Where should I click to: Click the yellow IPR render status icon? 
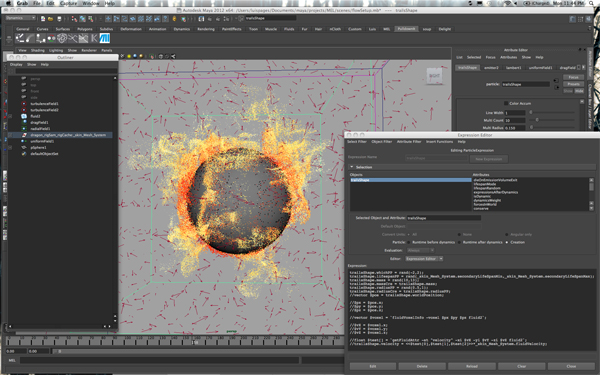[x=174, y=18]
